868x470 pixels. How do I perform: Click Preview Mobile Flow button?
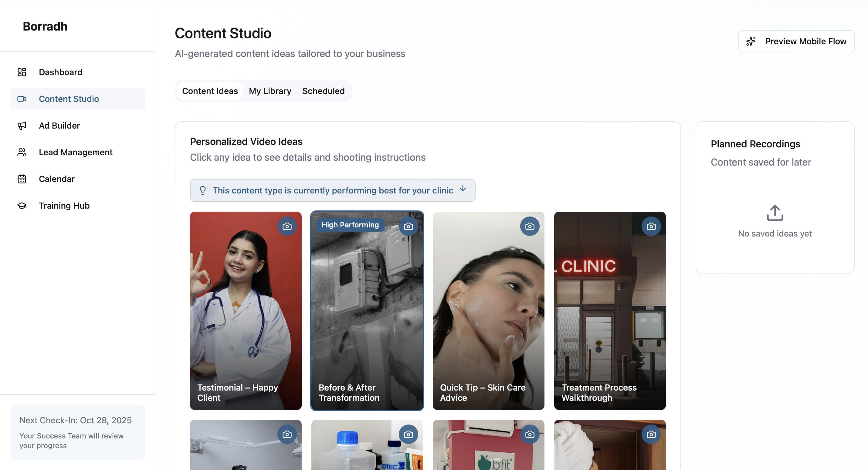tap(796, 42)
